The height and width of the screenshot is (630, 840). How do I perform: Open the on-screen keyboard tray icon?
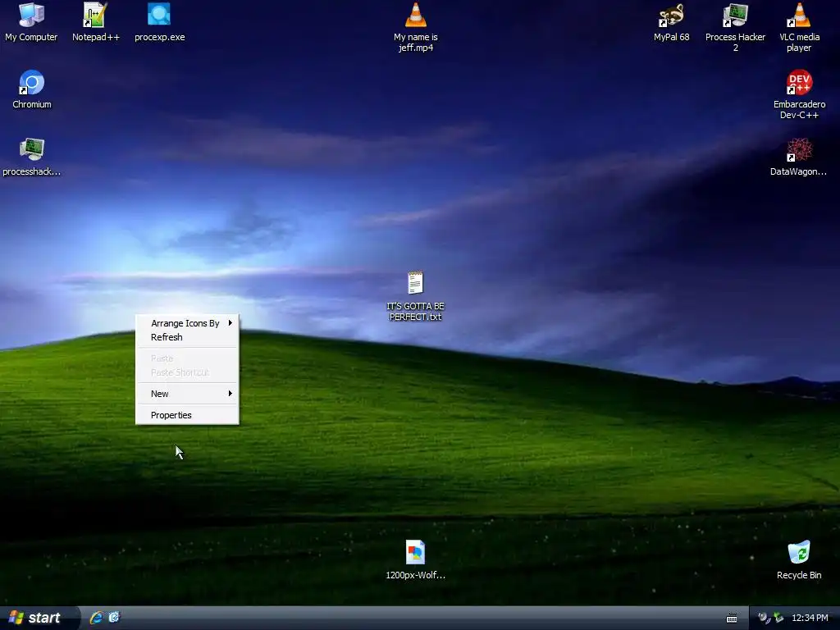tap(731, 619)
